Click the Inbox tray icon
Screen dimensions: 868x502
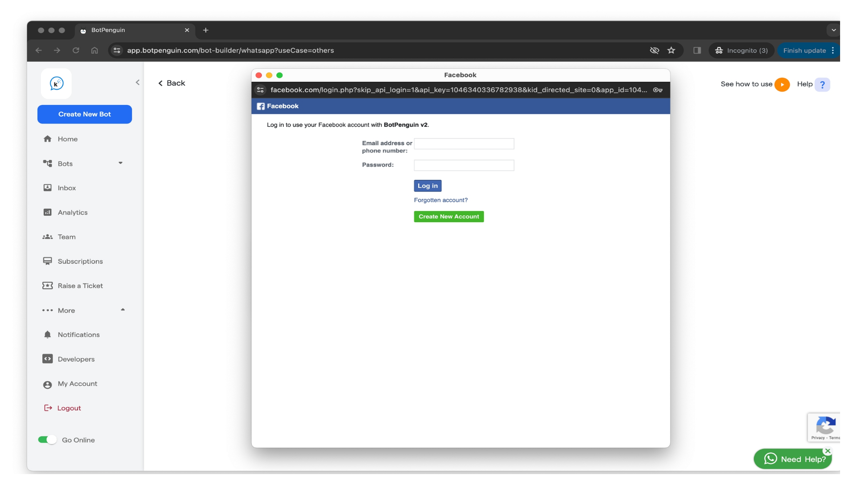click(x=47, y=188)
